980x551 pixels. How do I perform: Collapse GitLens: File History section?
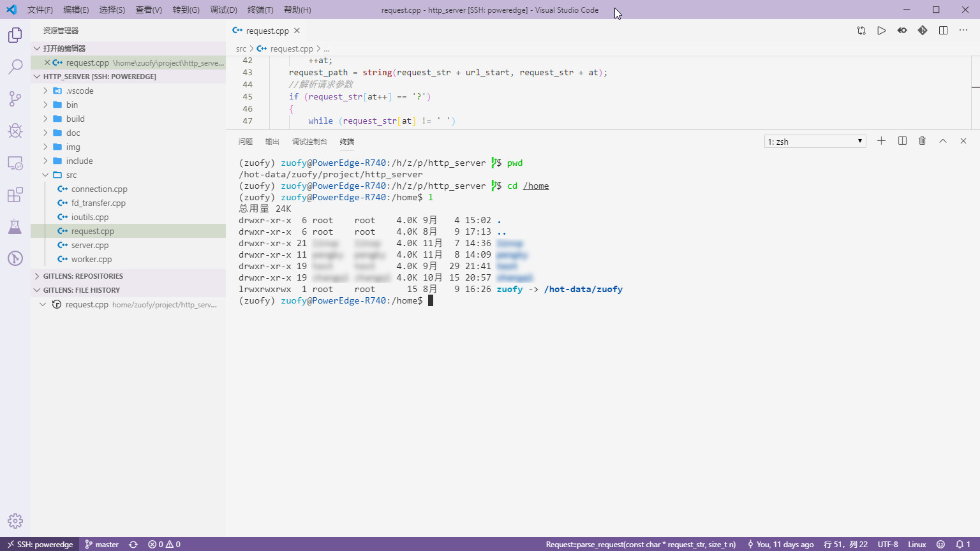coord(128,290)
